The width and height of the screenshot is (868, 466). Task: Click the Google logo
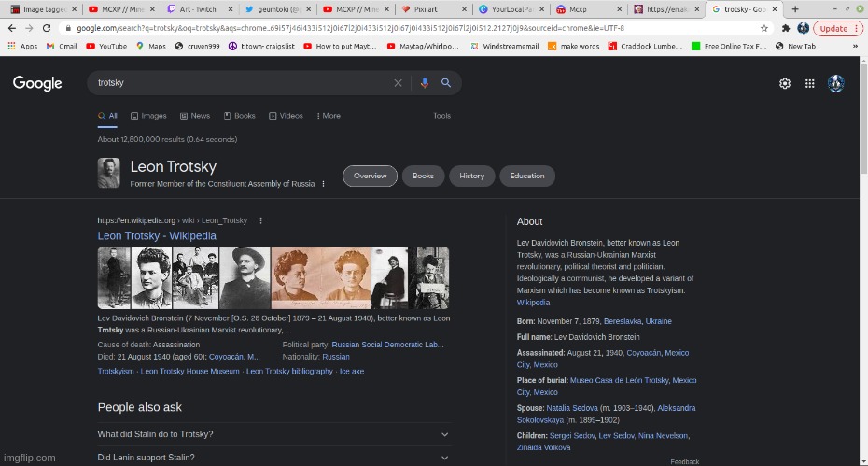click(37, 83)
